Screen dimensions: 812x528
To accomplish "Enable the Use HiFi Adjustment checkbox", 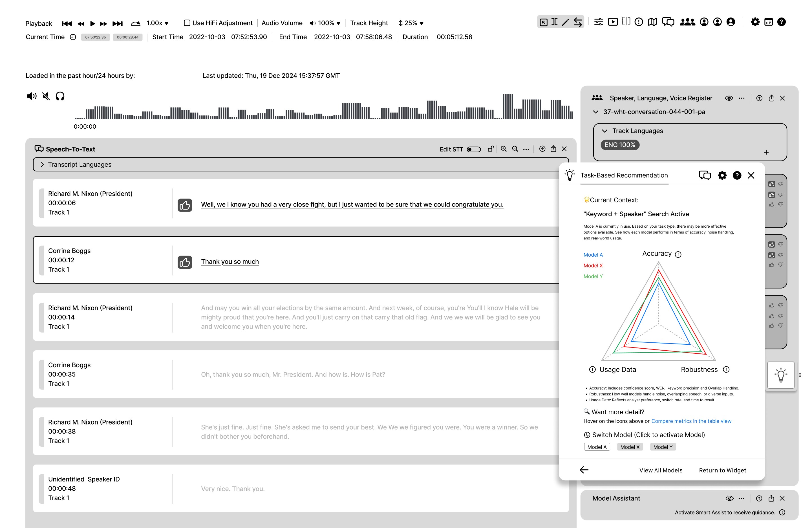I will coord(187,23).
